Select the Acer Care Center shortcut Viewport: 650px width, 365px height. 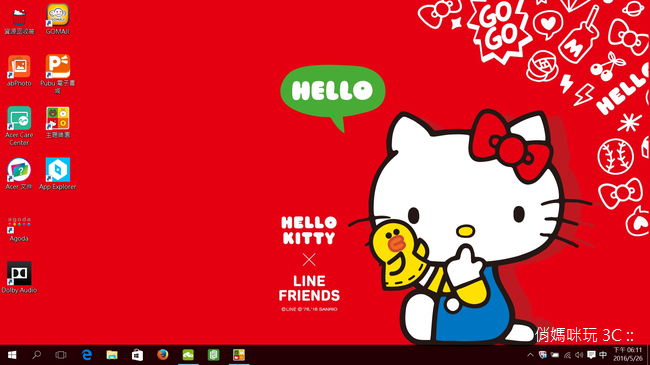19,126
